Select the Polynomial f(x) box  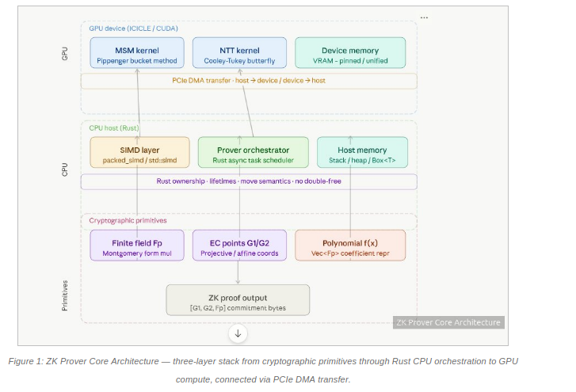pos(349,245)
